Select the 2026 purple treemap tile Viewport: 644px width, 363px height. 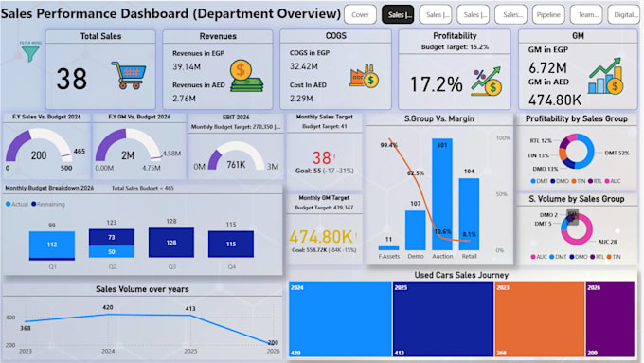click(610, 319)
